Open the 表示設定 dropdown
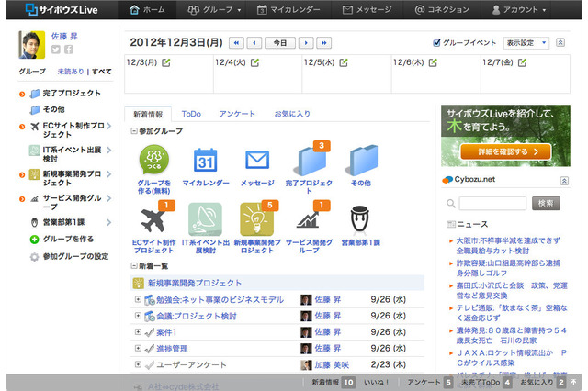Viewport: 588px width, 391px height. [526, 43]
